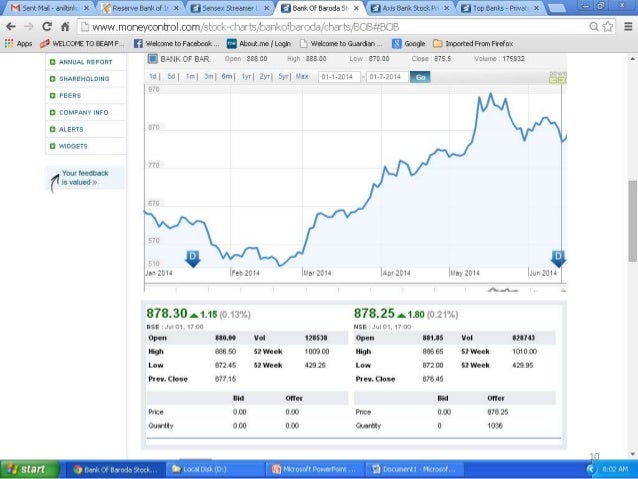Click the start date field 01-1-2014

pos(339,77)
